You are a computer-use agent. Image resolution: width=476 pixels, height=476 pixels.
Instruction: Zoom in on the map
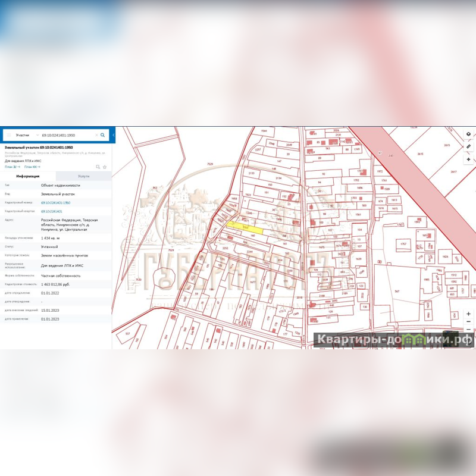[468, 314]
